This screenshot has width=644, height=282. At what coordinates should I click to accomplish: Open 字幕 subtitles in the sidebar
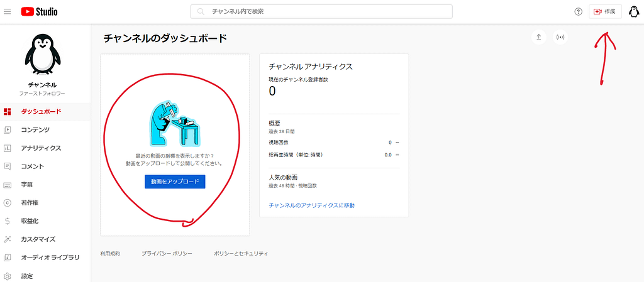27,185
